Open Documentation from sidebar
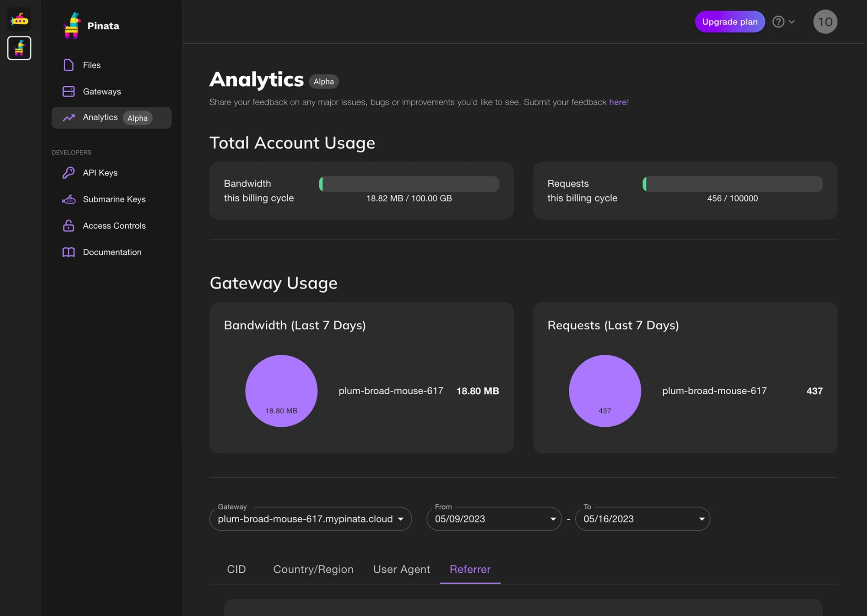Viewport: 867px width, 616px height. 111,252
